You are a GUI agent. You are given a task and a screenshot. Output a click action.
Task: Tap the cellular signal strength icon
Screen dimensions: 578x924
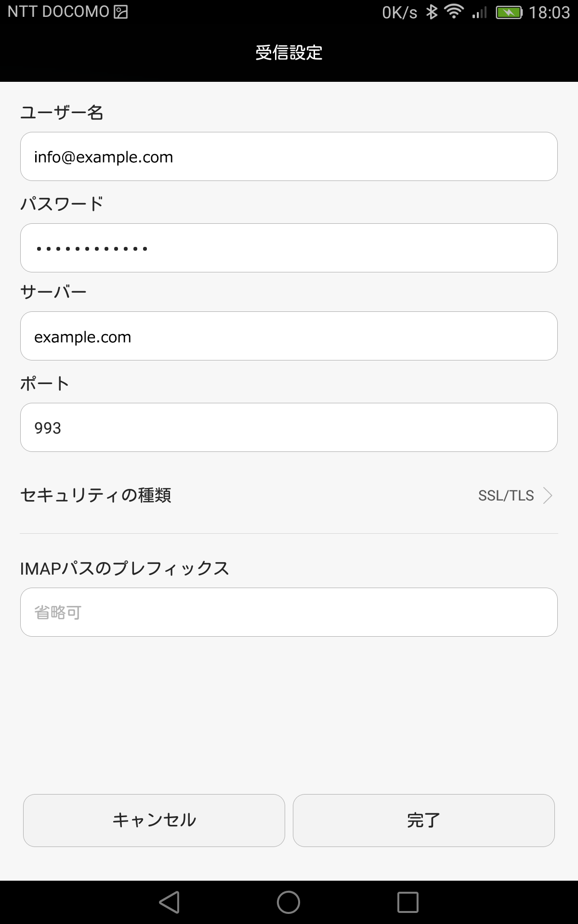pyautogui.click(x=479, y=13)
